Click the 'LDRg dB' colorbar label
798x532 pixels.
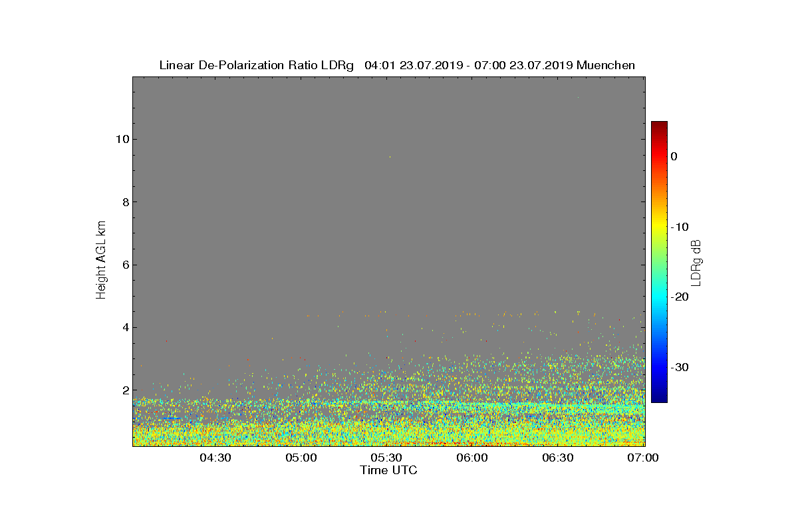tap(696, 263)
